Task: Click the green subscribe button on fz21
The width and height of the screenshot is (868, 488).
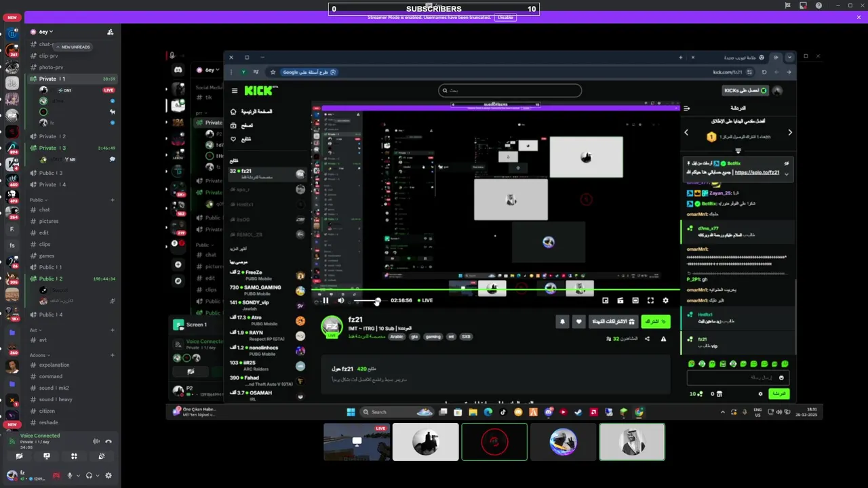Action: coord(656,321)
